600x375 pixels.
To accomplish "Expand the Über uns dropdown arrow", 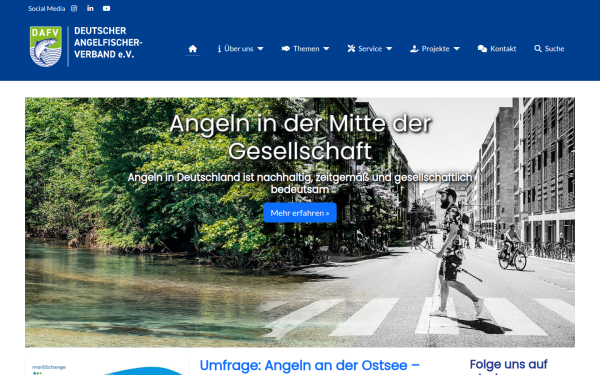I will [x=260, y=49].
